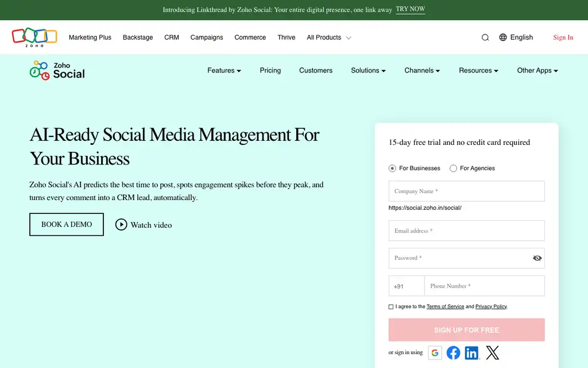Open the Backstage product link
This screenshot has width=588, height=368.
pos(138,37)
